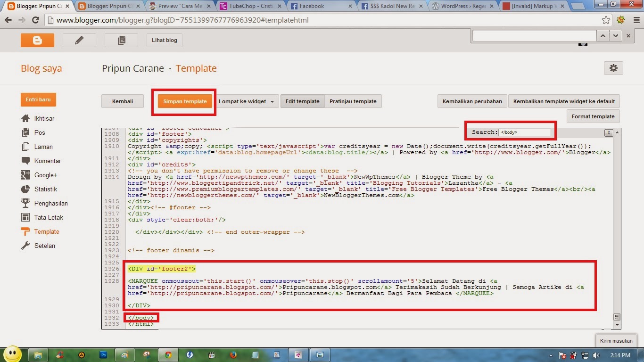Click the Chrome back arrow
This screenshot has width=644, height=362.
(x=8, y=20)
